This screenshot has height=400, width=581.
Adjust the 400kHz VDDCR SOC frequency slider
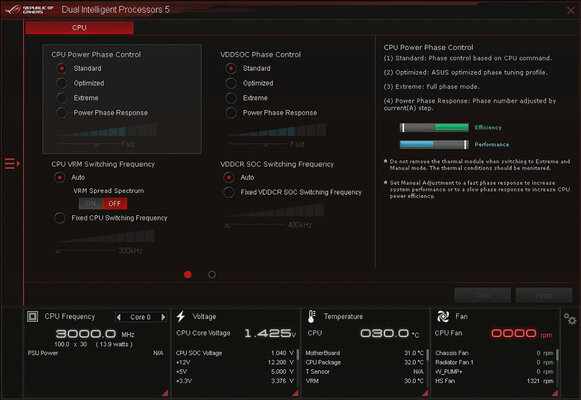[x=227, y=225]
